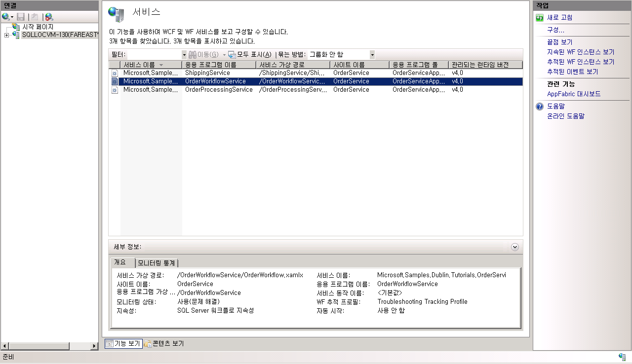Image resolution: width=632 pixels, height=364 pixels.
Task: Click the 새로 고침 refresh icon
Action: coord(540,18)
